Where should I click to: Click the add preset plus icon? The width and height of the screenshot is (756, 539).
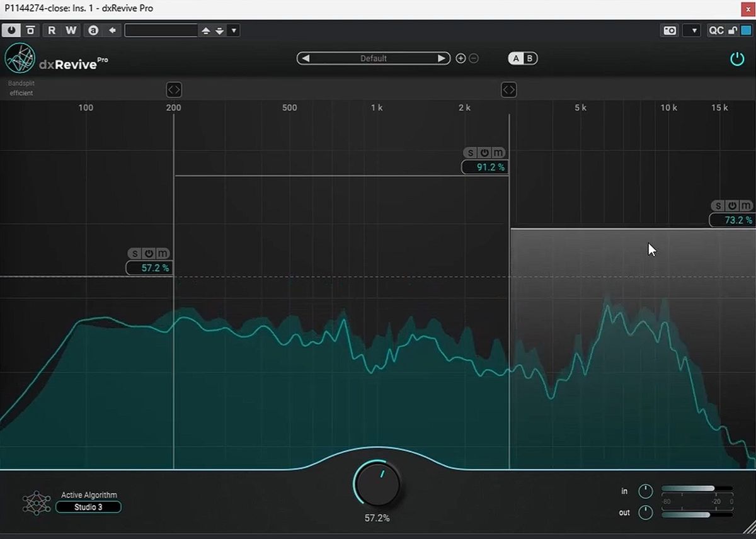pos(461,59)
